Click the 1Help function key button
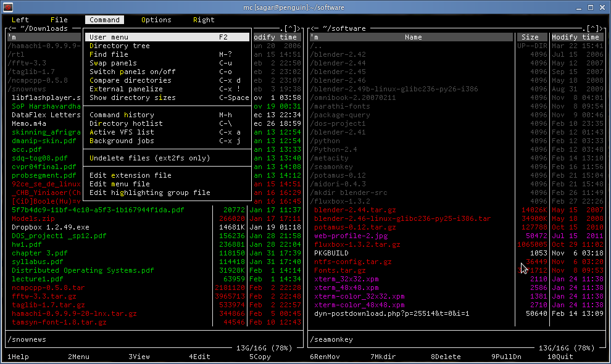Screen dimensions: 611x364 pos(19,357)
